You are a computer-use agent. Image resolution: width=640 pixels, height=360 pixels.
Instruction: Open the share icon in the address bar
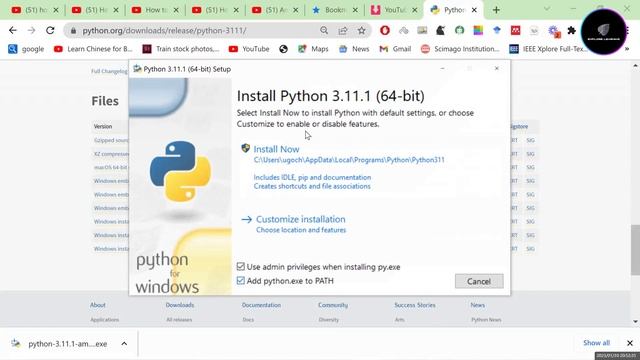pyautogui.click(x=343, y=31)
